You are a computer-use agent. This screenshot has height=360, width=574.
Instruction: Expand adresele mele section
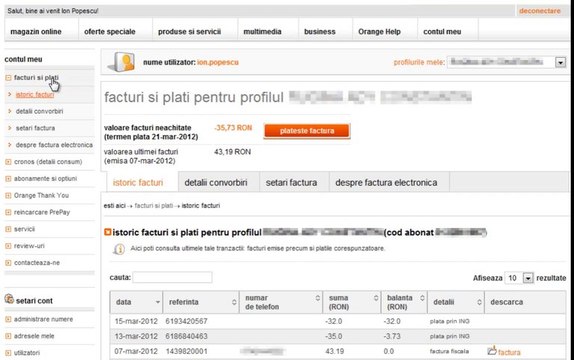[x=8, y=336]
